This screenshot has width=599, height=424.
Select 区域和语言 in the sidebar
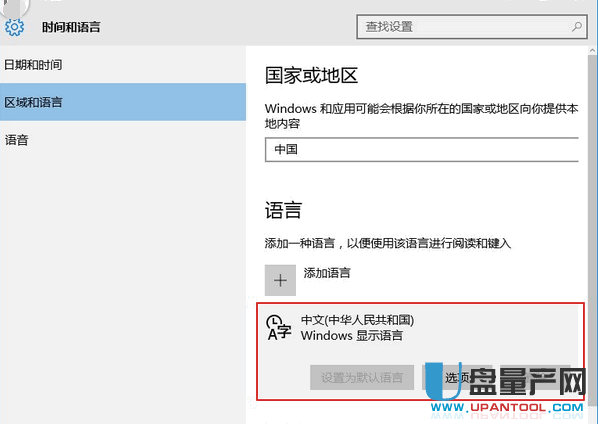pyautogui.click(x=123, y=102)
